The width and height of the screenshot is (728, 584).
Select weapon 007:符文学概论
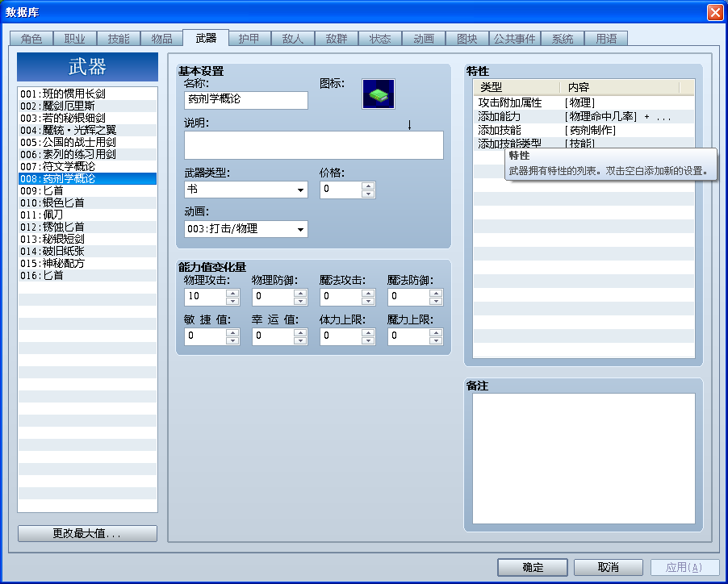pos(87,166)
